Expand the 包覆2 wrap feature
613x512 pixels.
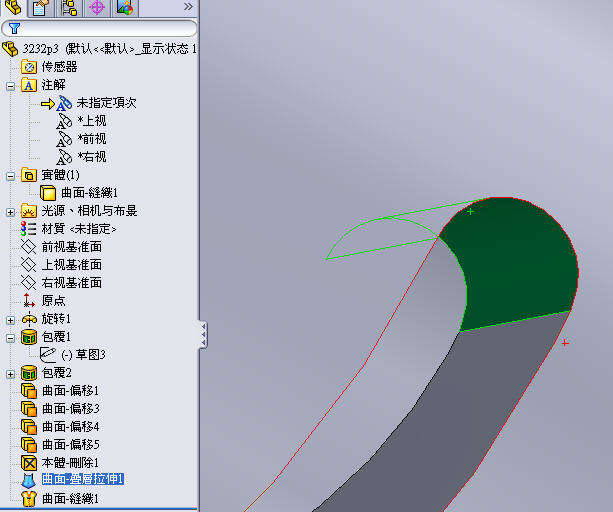(x=10, y=374)
